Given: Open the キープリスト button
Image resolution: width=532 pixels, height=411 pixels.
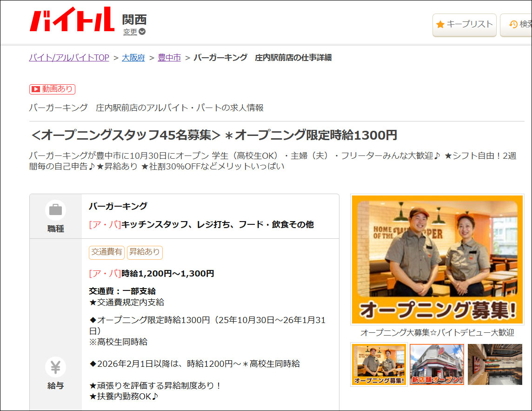Looking at the screenshot, I should pyautogui.click(x=464, y=25).
